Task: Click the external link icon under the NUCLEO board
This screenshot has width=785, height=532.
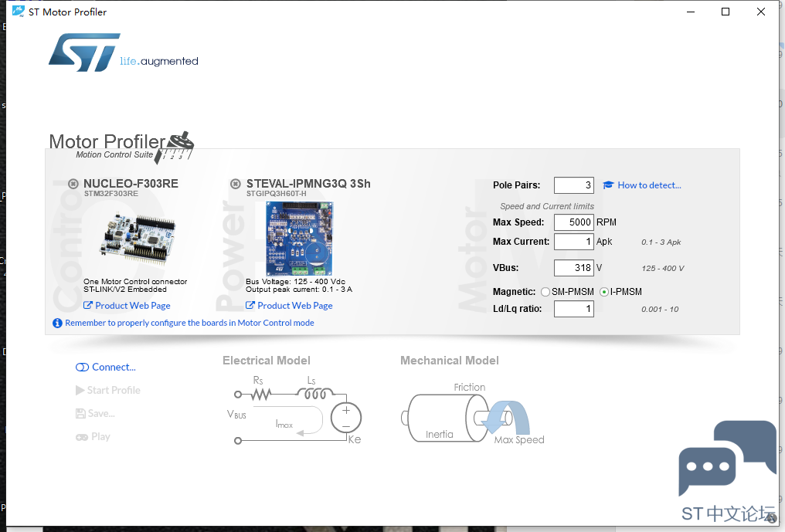Action: (x=88, y=306)
